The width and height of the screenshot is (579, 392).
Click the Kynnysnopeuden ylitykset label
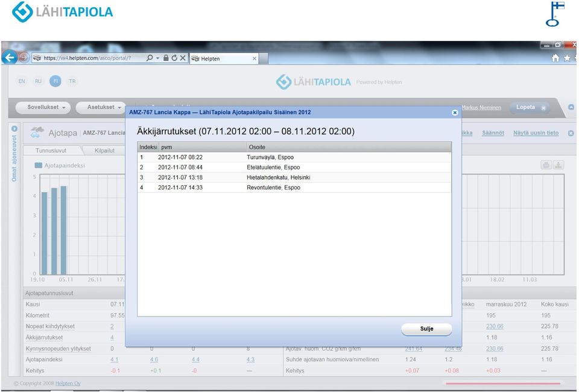coord(59,349)
